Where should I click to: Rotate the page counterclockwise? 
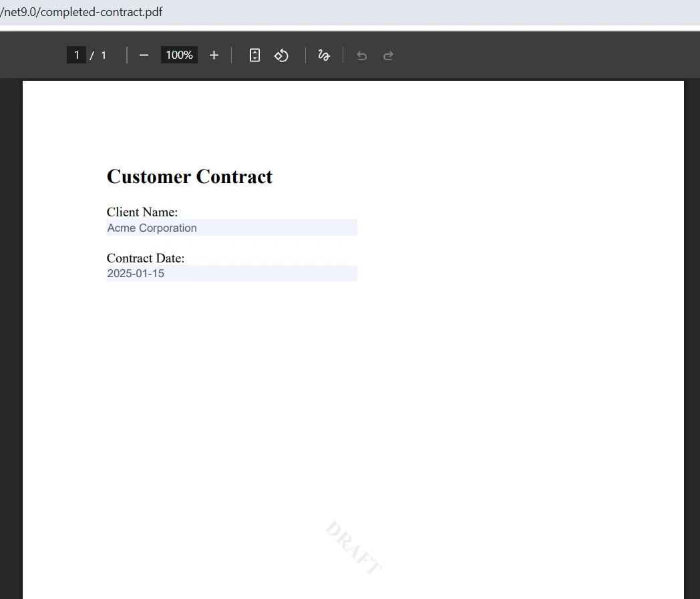[x=281, y=55]
